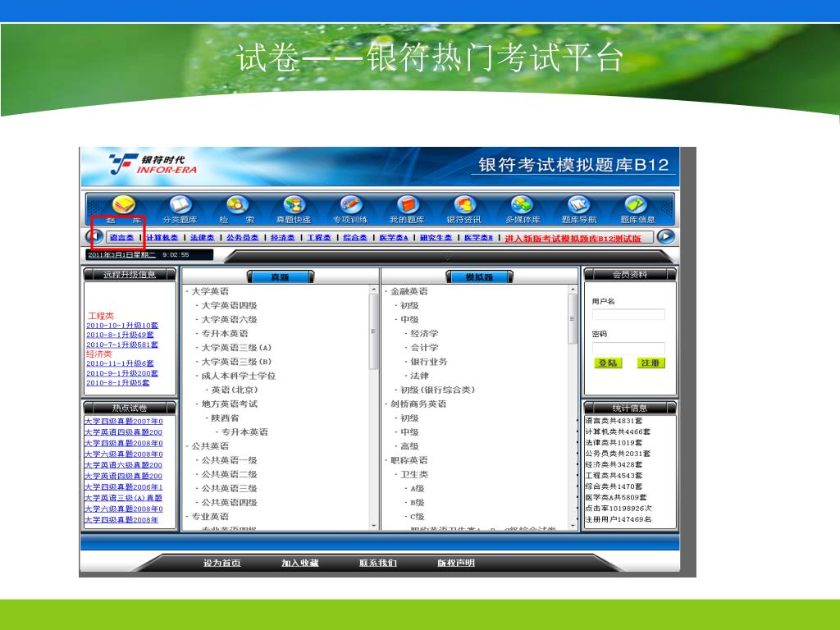Select 英语(北京) in the tree
The height and width of the screenshot is (630, 840).
click(235, 390)
